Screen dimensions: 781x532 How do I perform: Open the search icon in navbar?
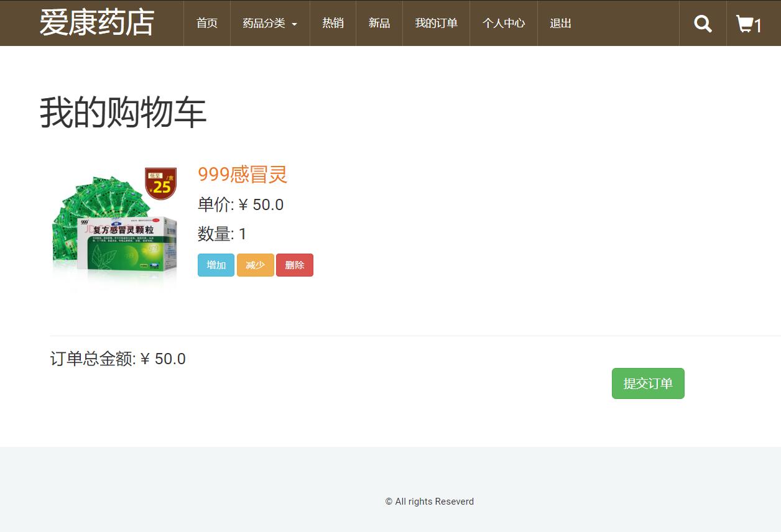702,23
